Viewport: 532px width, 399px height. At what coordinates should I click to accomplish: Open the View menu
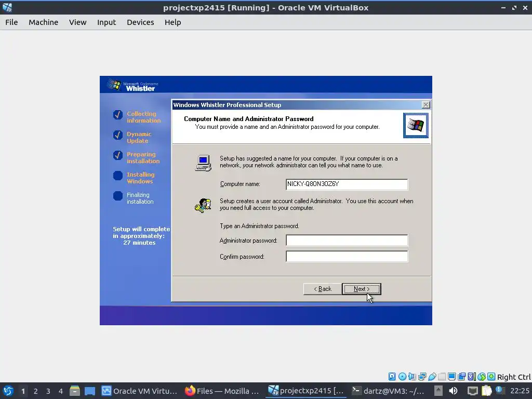[x=78, y=22]
